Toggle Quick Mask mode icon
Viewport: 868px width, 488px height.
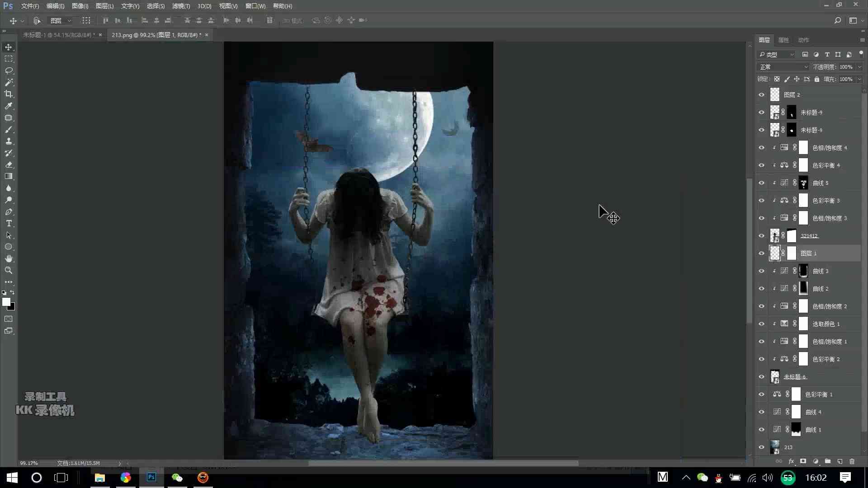coord(9,319)
